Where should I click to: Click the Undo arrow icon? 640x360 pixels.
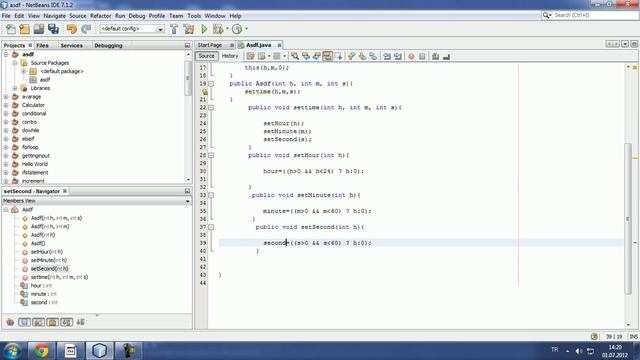pos(71,29)
